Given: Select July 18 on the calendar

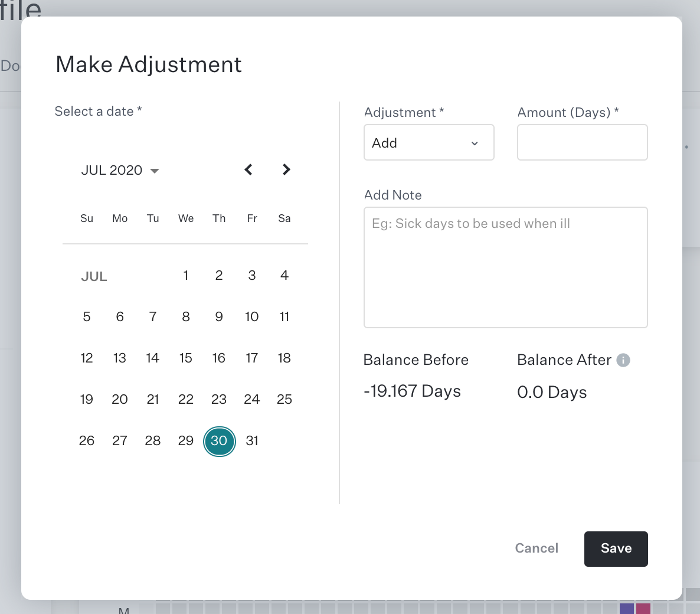Looking at the screenshot, I should point(284,358).
